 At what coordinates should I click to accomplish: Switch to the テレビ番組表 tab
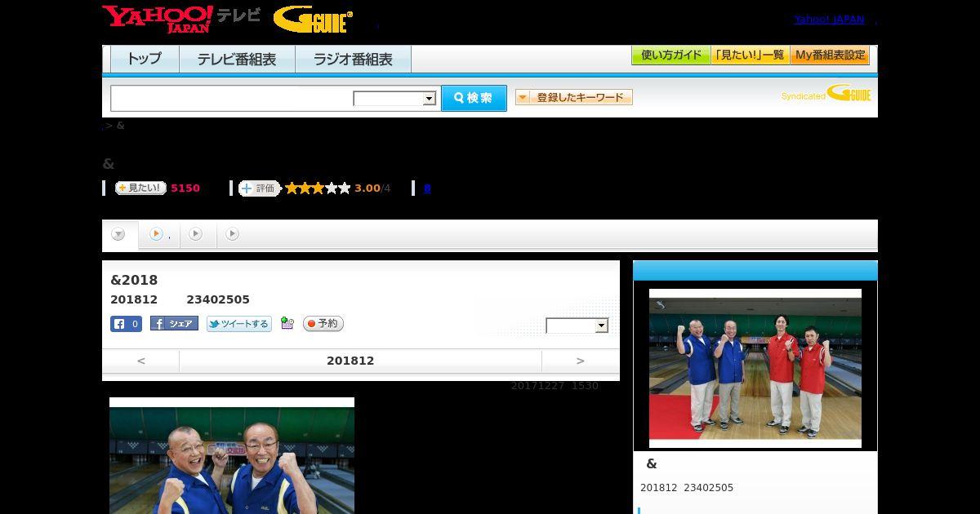[237, 60]
